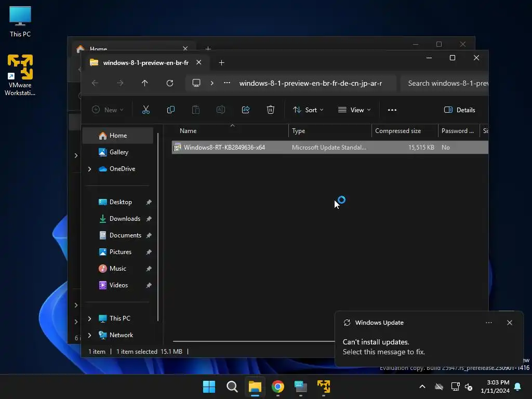Click the address path text

pos(311,83)
